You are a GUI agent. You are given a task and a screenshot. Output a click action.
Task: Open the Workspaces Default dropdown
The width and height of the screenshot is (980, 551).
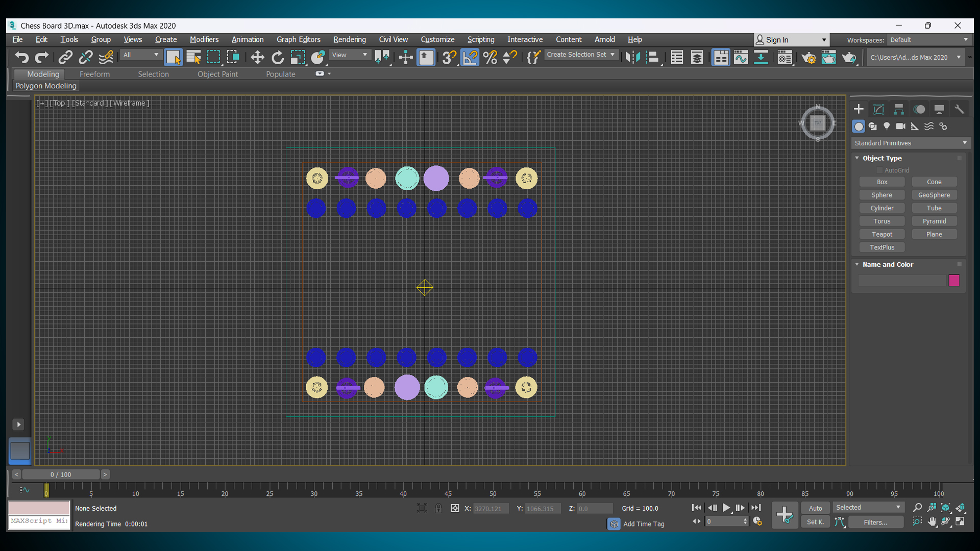point(928,40)
